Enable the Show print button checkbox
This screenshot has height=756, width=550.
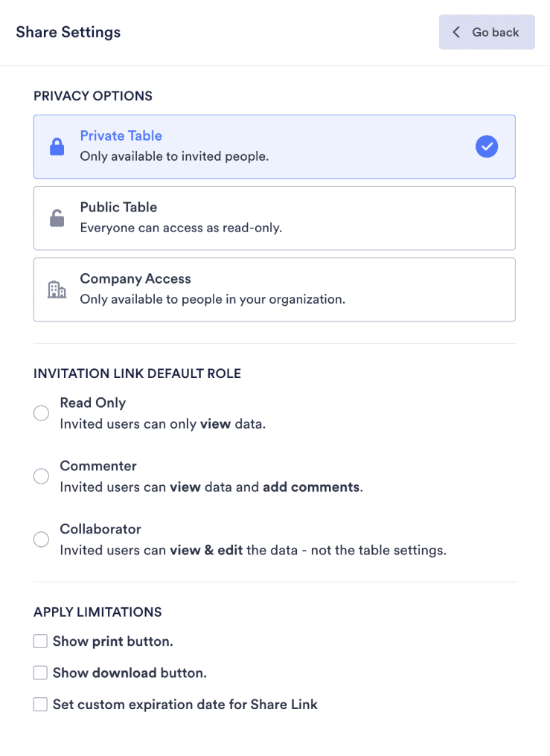coord(40,641)
